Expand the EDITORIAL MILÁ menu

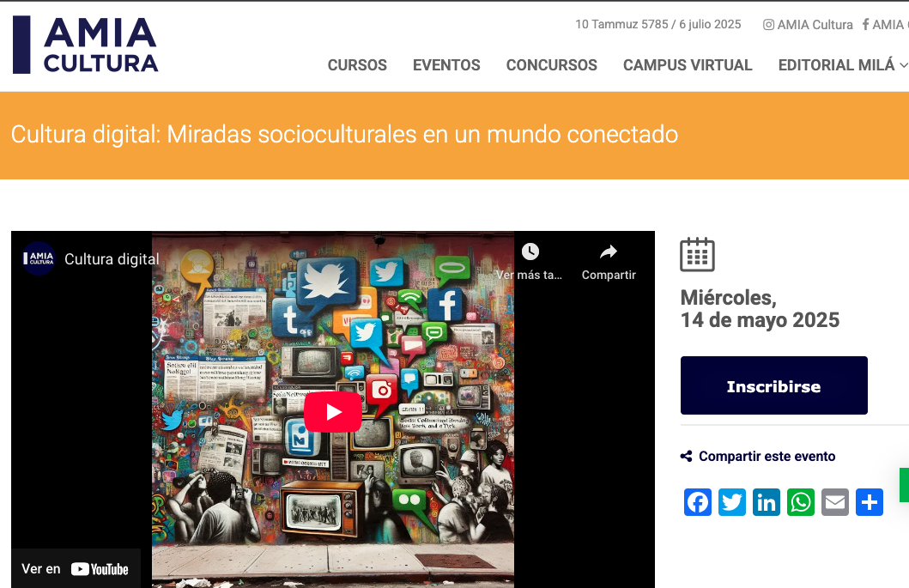837,65
